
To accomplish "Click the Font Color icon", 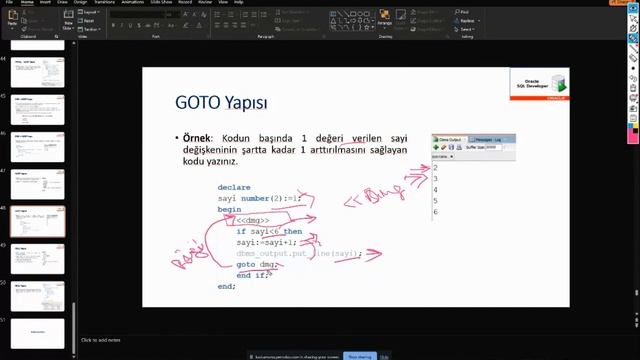I will coord(199,25).
